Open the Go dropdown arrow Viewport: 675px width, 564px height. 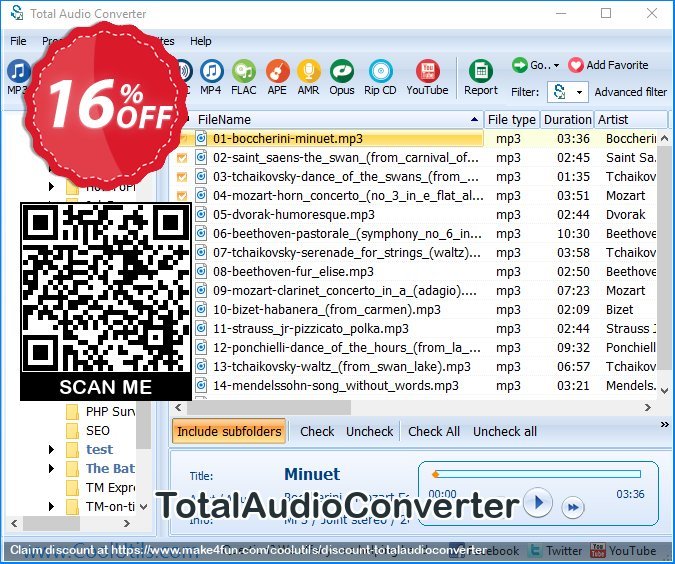[556, 66]
